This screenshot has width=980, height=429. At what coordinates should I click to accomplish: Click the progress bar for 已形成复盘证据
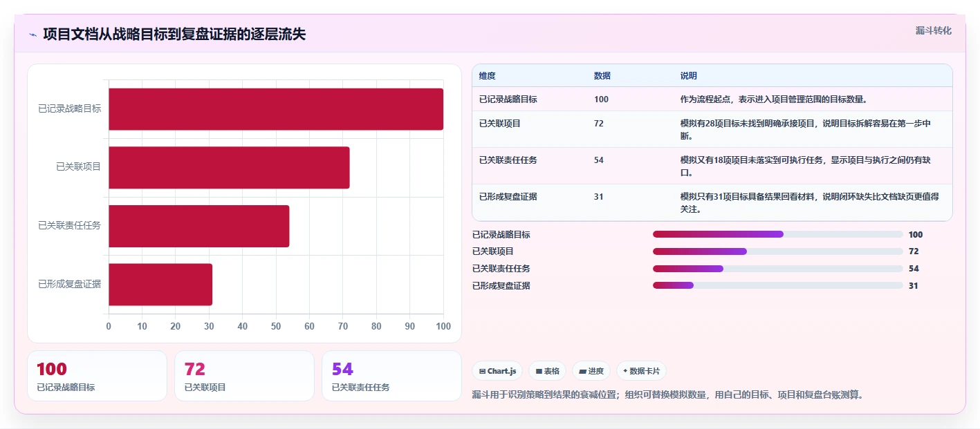pos(778,285)
